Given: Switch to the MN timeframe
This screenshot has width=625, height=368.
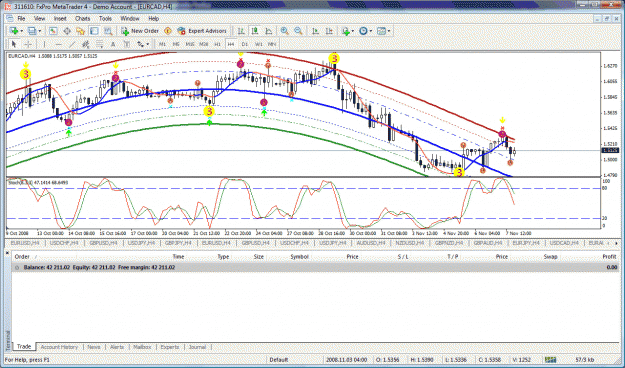Looking at the screenshot, I should 272,44.
